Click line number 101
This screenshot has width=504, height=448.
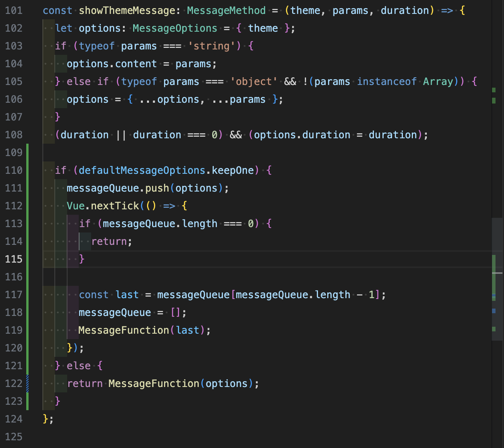pos(14,10)
